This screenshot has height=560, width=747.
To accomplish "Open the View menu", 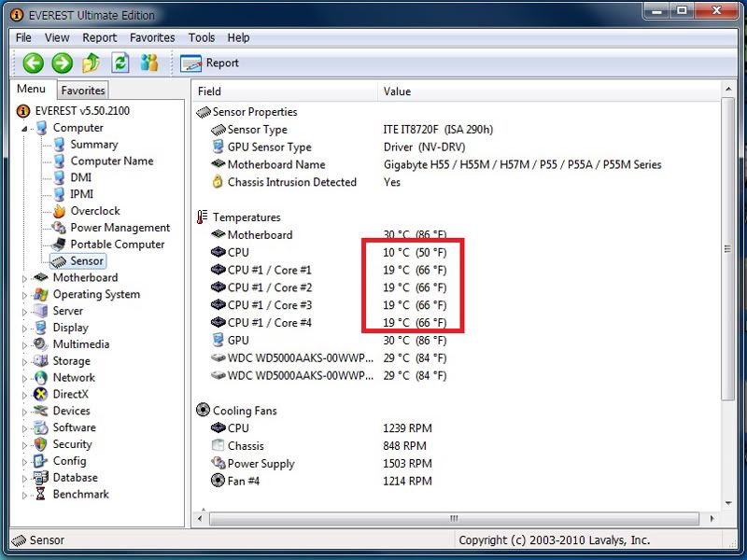I will (x=57, y=37).
